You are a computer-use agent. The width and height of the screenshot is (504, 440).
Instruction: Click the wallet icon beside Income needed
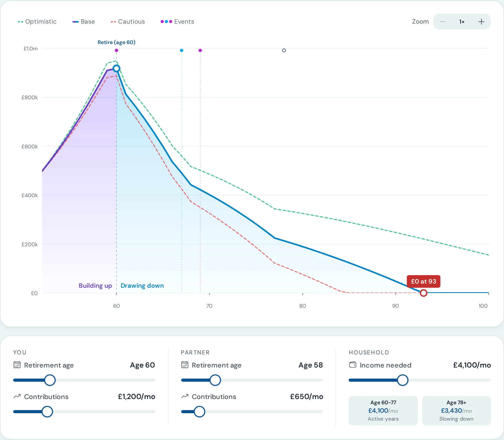tap(353, 365)
